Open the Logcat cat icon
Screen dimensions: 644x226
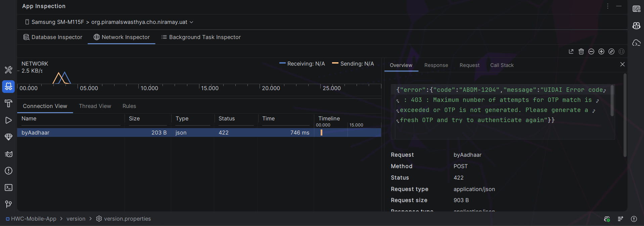click(x=8, y=154)
